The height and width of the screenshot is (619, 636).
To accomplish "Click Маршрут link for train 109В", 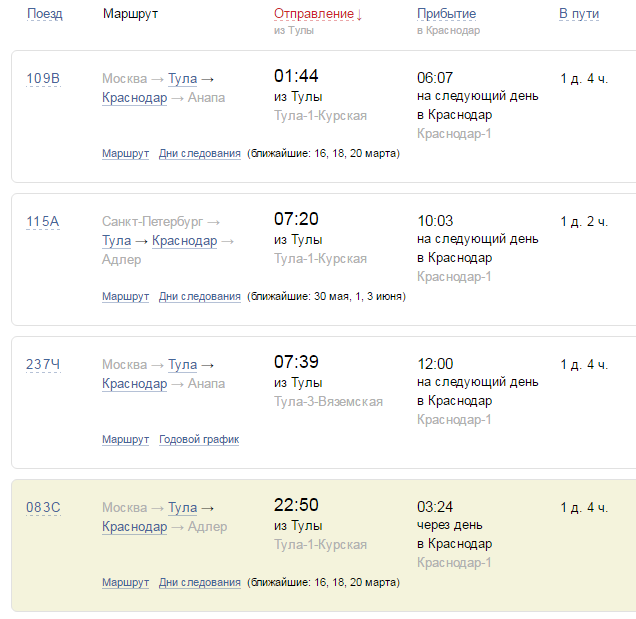I will point(125,153).
